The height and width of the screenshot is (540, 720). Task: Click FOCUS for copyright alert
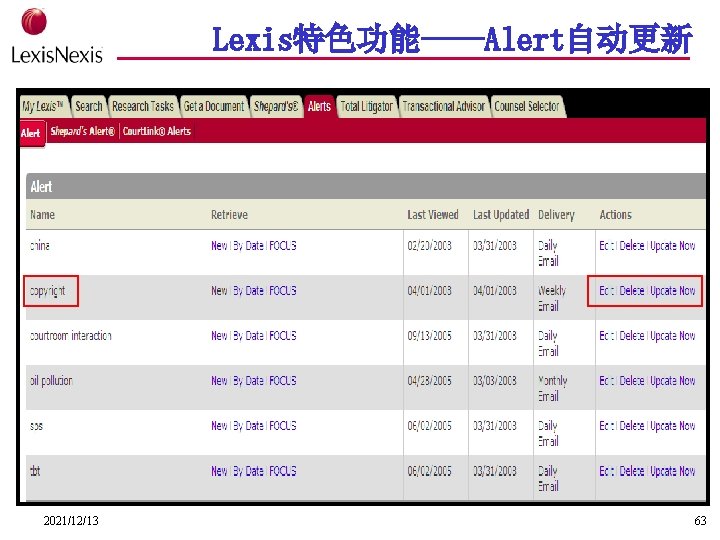282,291
